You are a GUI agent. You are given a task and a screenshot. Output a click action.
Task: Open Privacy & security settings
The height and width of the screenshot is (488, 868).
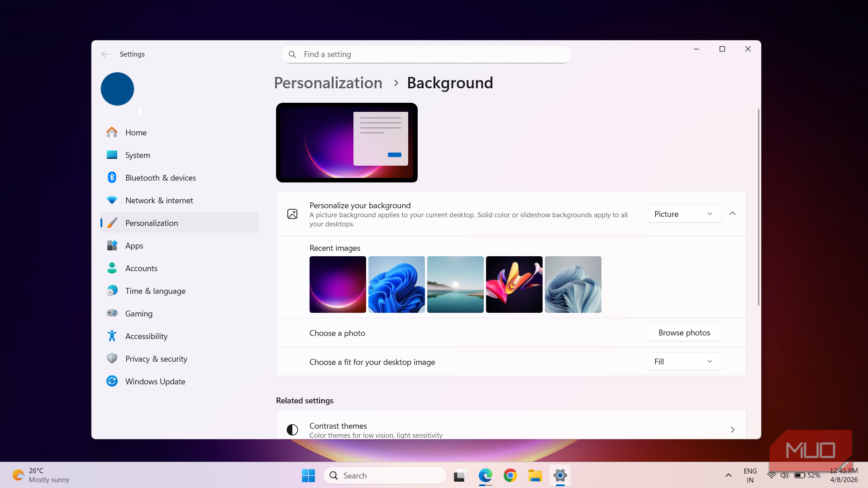[179, 359]
